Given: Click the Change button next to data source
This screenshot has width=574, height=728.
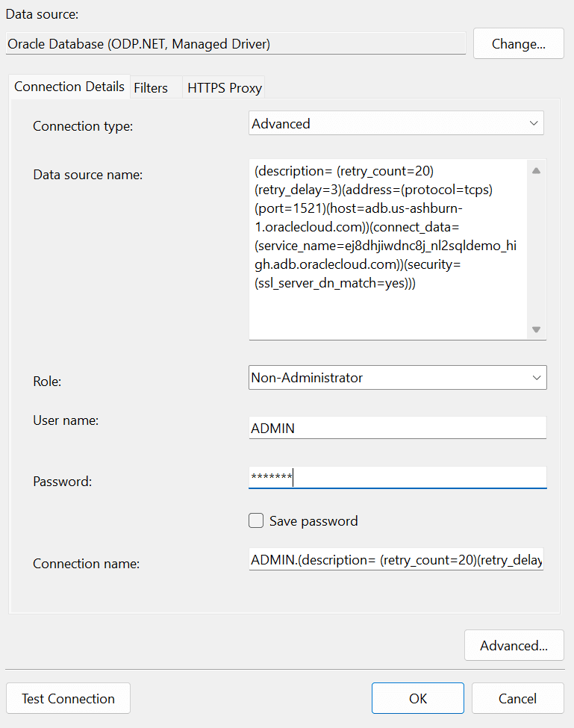Looking at the screenshot, I should 518,43.
